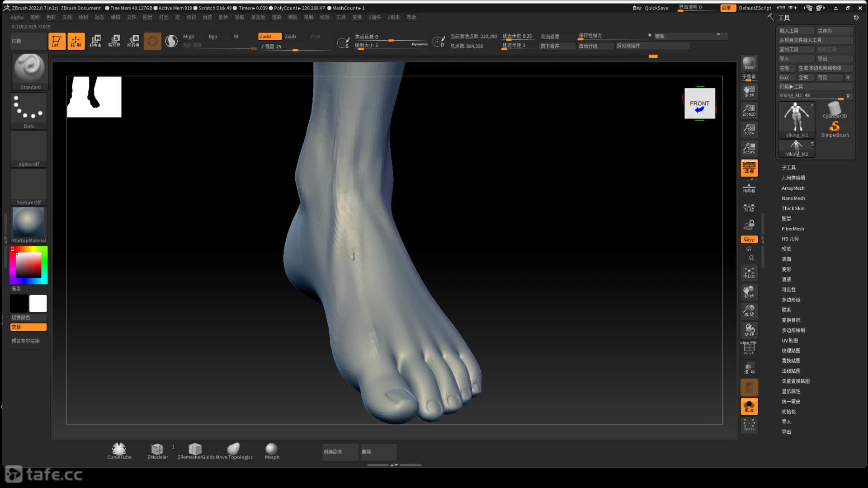This screenshot has width=868, height=488.
Task: Open the 灯光 (Light) menu
Action: click(164, 18)
